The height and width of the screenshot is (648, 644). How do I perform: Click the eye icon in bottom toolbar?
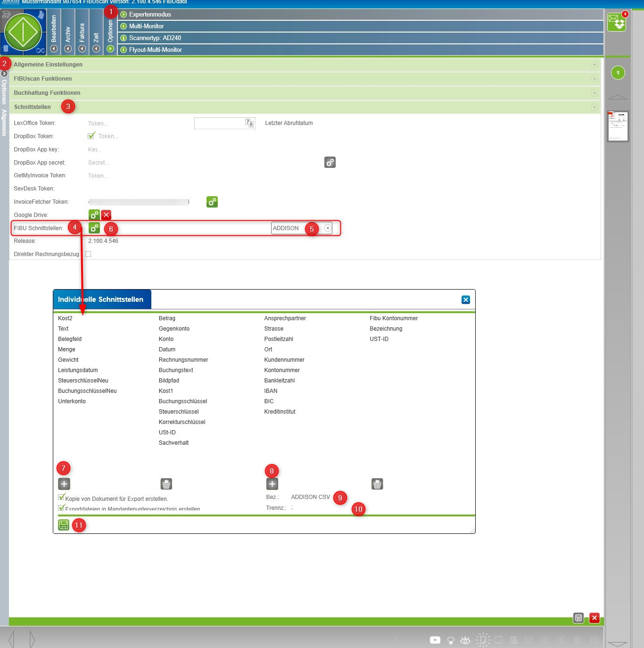(465, 640)
